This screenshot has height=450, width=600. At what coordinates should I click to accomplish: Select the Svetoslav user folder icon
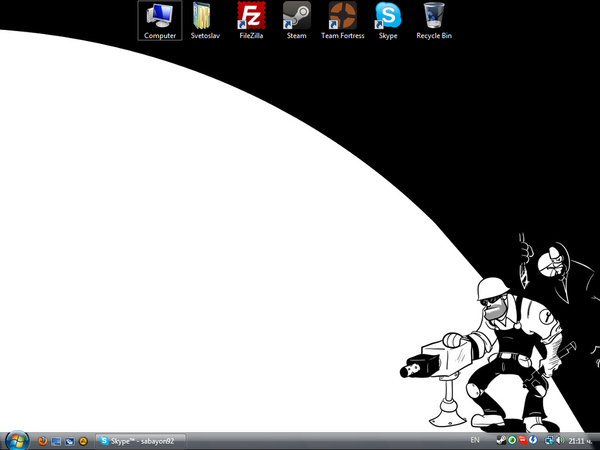(x=205, y=20)
